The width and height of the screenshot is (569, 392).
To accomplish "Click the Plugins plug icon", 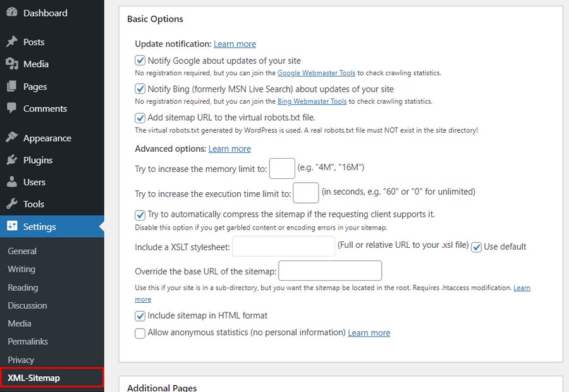I will [11, 160].
